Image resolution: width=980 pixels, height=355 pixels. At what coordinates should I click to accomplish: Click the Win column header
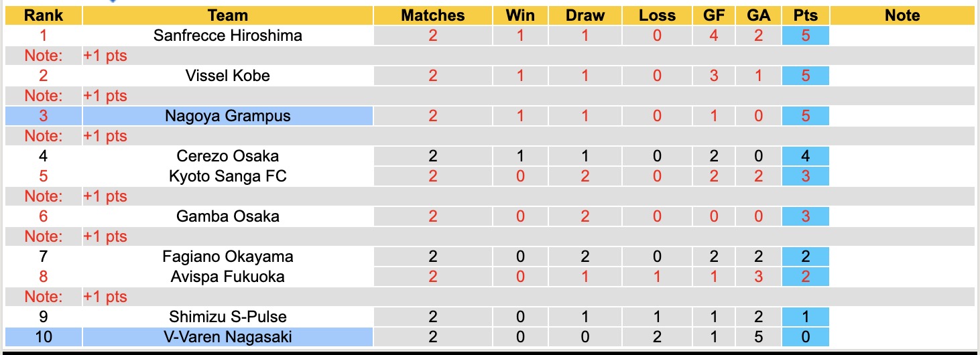click(521, 15)
